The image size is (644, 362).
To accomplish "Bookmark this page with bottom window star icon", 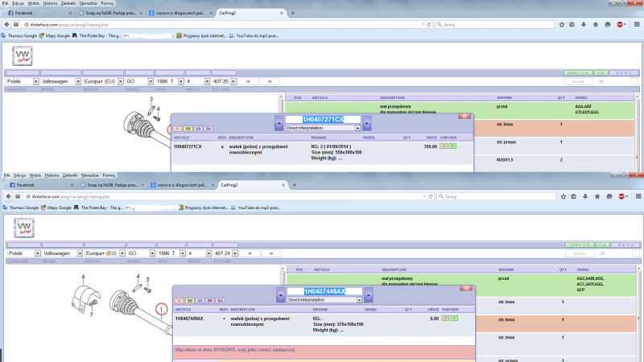I will coord(563,196).
